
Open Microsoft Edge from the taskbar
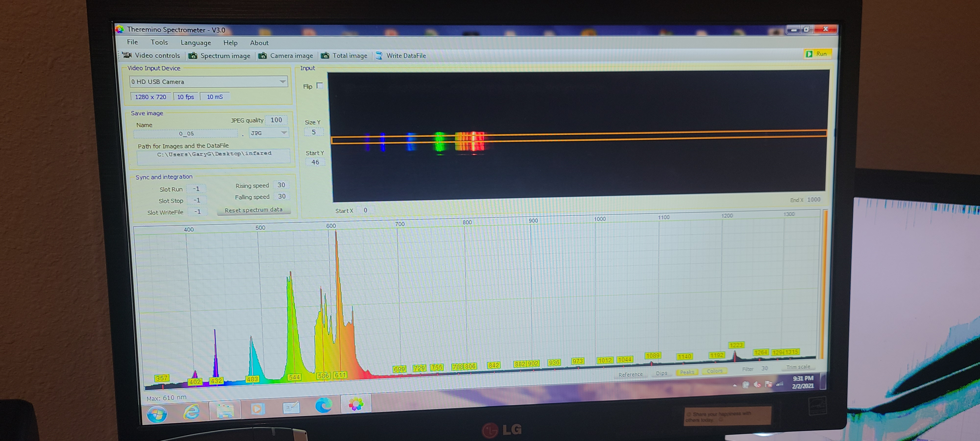(x=323, y=406)
